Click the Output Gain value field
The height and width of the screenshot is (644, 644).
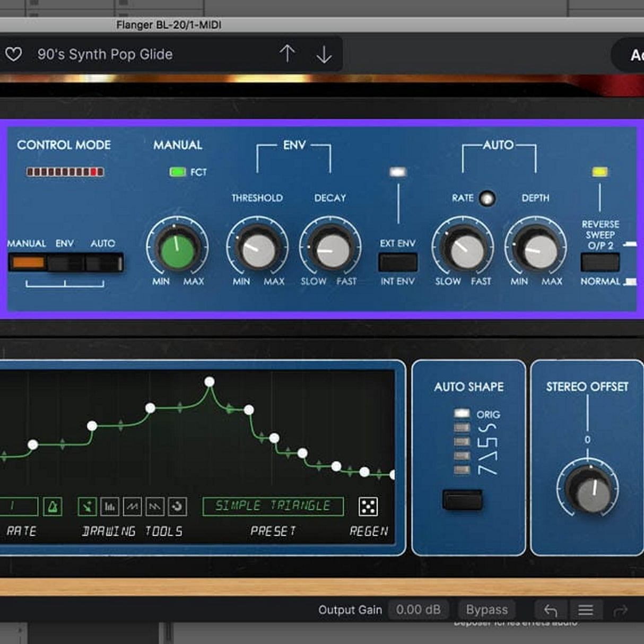click(419, 610)
